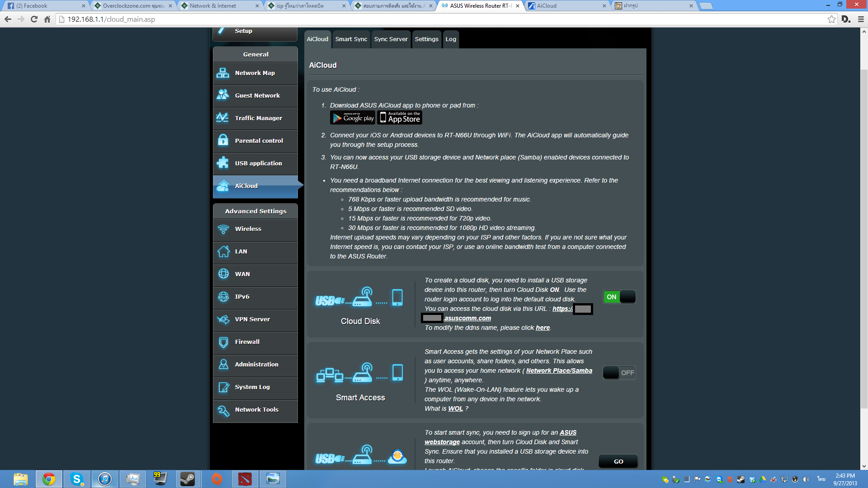Click the browser address bar URL

111,19
